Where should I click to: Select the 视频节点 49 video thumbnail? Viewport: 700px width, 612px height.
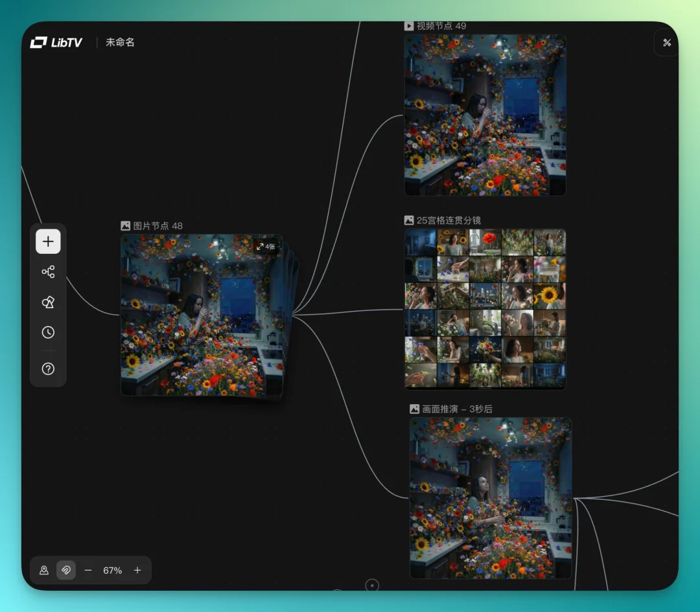click(x=485, y=115)
